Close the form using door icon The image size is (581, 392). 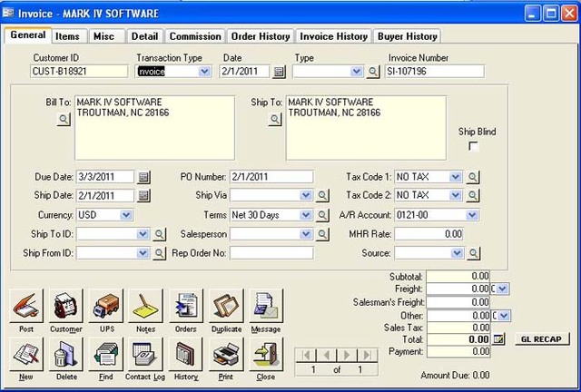266,354
